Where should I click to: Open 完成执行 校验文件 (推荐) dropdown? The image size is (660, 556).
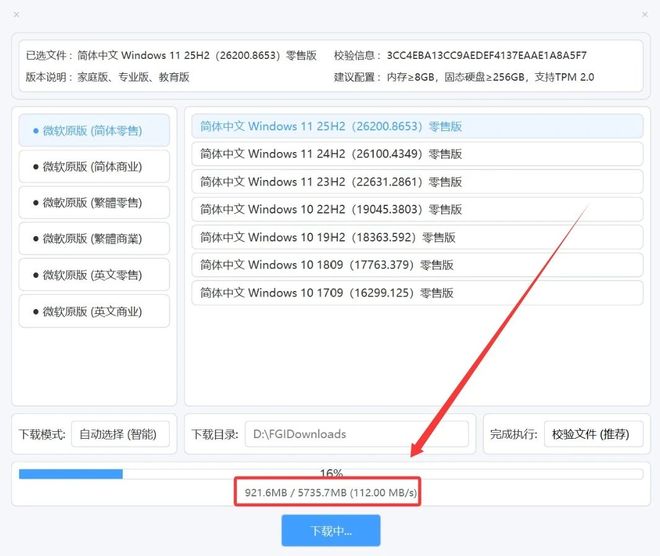point(593,434)
